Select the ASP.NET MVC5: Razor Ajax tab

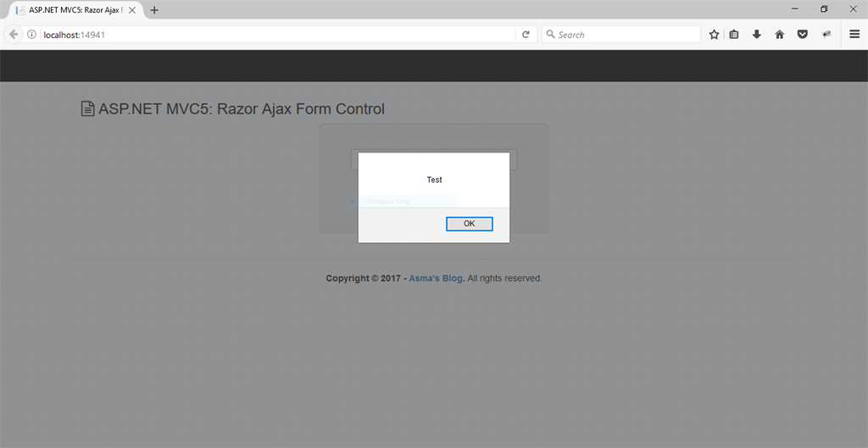pos(75,10)
